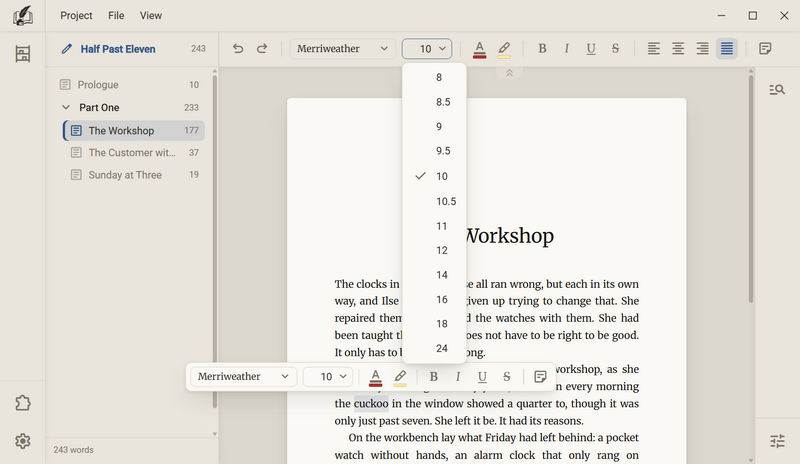
Task: Toggle underline in floating toolbar
Action: pos(482,377)
